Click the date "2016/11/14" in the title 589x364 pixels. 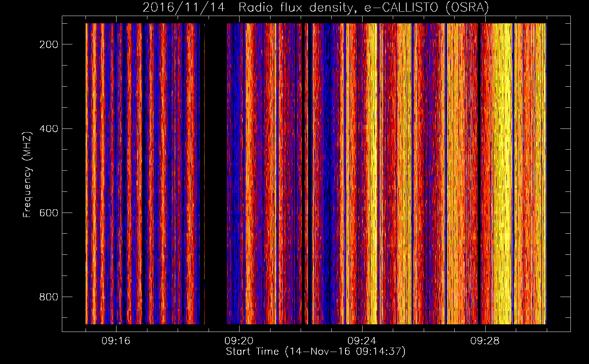pos(184,7)
